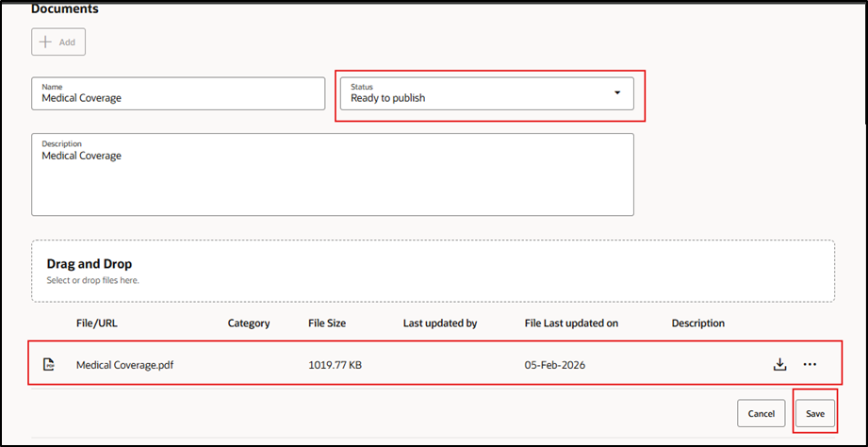Click the Description column header in table
This screenshot has height=447, width=868.
[698, 323]
